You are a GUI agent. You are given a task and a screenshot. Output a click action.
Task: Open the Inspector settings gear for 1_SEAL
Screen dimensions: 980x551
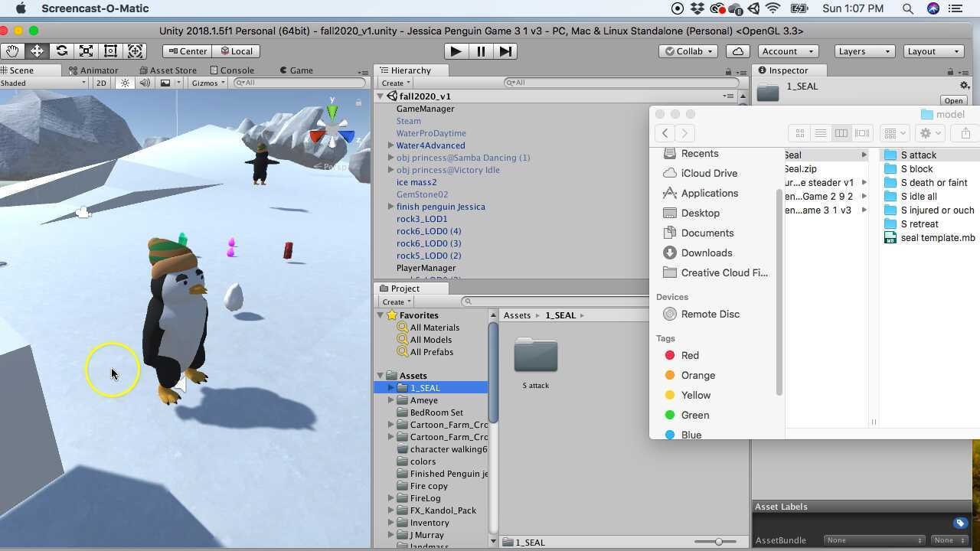[x=964, y=86]
